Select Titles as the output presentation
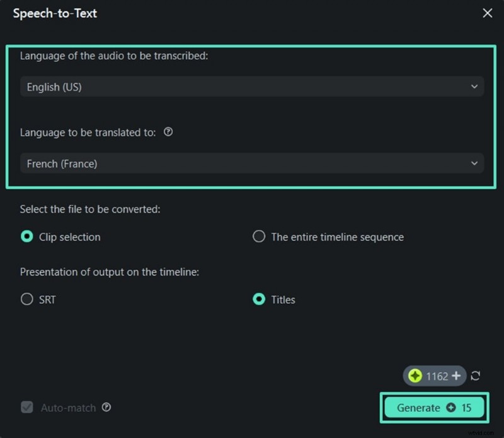The width and height of the screenshot is (504, 438). coord(258,299)
